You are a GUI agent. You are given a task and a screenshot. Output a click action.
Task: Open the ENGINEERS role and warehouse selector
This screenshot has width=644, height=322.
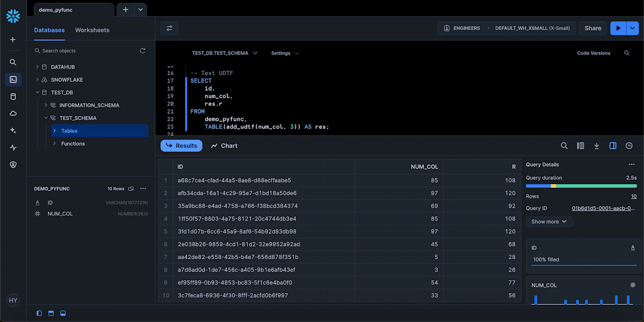coord(507,28)
